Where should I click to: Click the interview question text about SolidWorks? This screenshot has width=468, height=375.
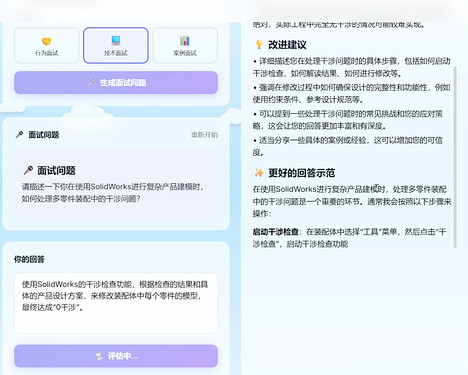click(x=113, y=193)
